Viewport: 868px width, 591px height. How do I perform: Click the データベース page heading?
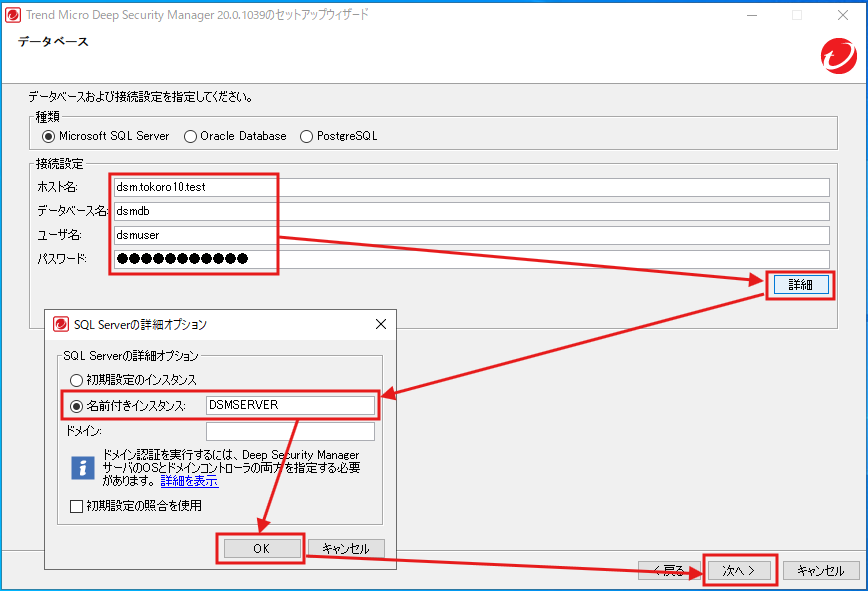pyautogui.click(x=53, y=42)
